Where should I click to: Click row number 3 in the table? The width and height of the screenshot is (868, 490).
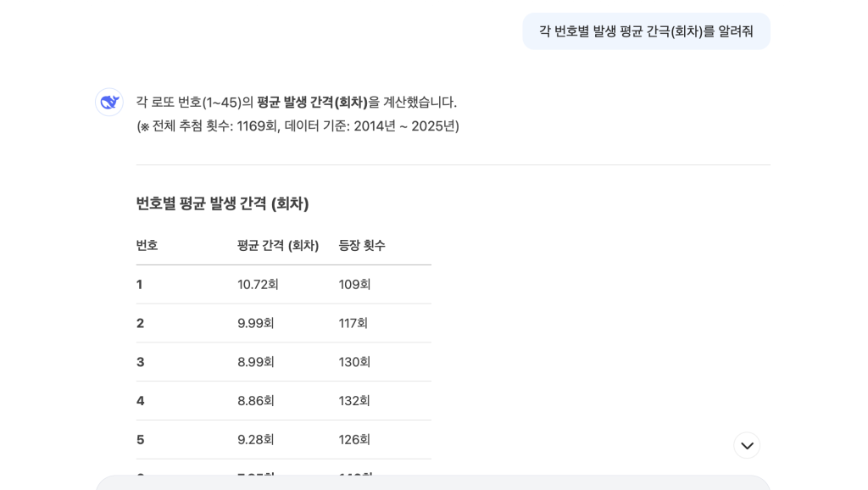pyautogui.click(x=141, y=362)
